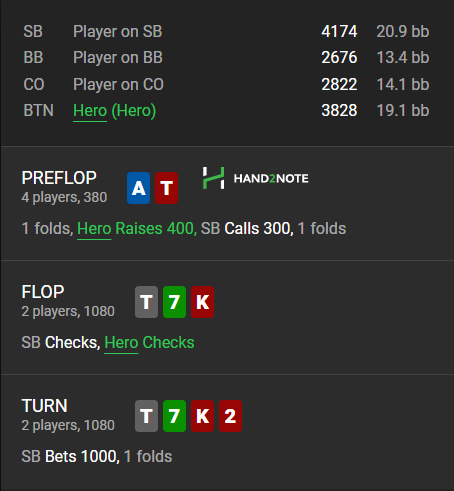Select the Player on SB row
Image resolution: width=454 pixels, height=491 pixels.
pos(226,32)
